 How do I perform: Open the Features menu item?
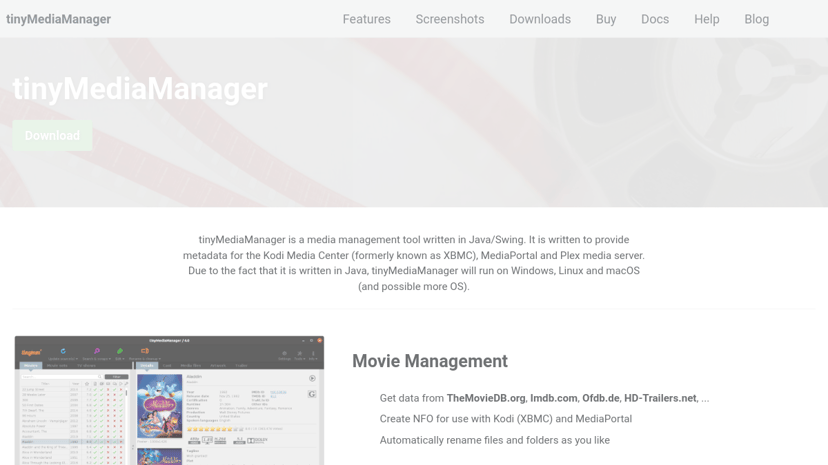point(366,19)
